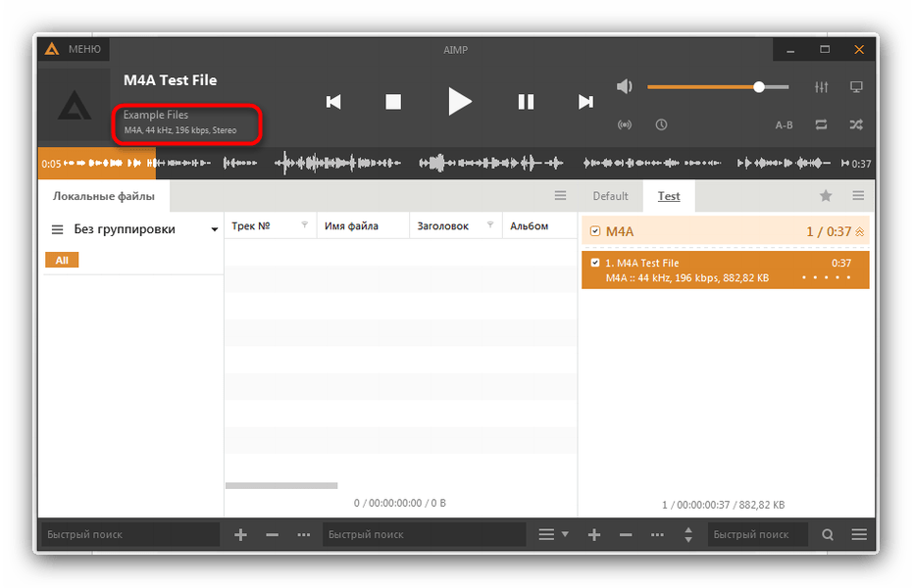913x588 pixels.
Task: Open the playlist sorting arrows icon
Action: [x=688, y=534]
